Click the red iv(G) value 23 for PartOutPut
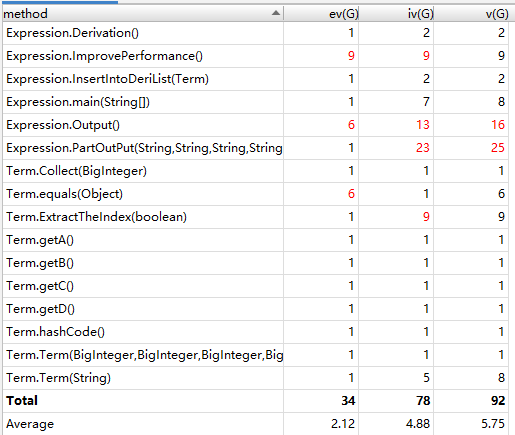This screenshot has height=435, width=515. pyautogui.click(x=423, y=148)
